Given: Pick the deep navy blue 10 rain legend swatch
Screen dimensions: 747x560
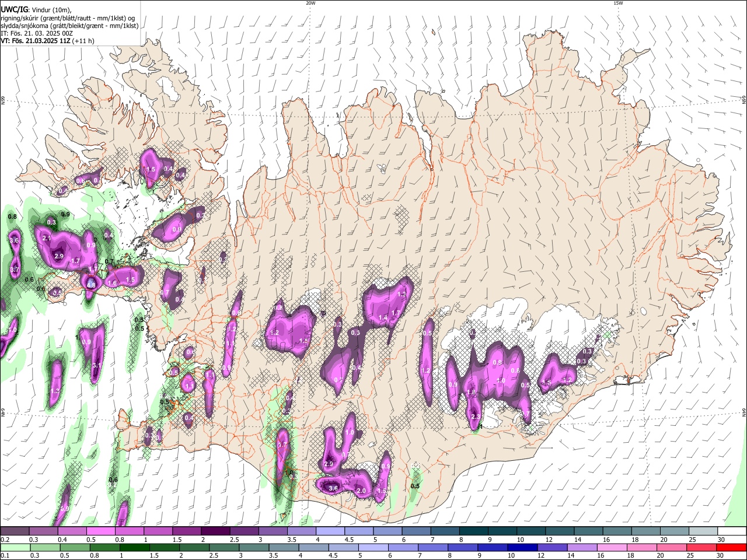Looking at the screenshot, I should coord(522,547).
